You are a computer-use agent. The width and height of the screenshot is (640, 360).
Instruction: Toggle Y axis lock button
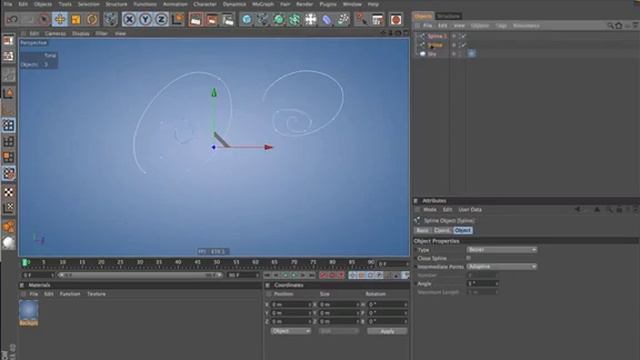145,19
